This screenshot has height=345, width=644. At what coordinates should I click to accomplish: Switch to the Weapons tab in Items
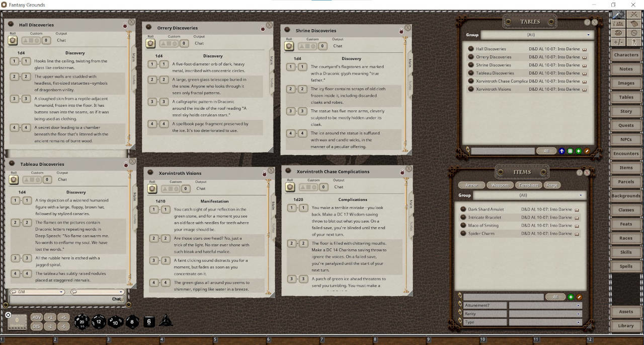pyautogui.click(x=500, y=185)
